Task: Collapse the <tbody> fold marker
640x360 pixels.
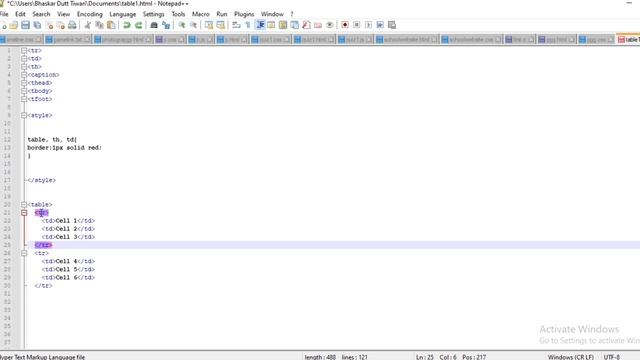Action: tap(24, 91)
